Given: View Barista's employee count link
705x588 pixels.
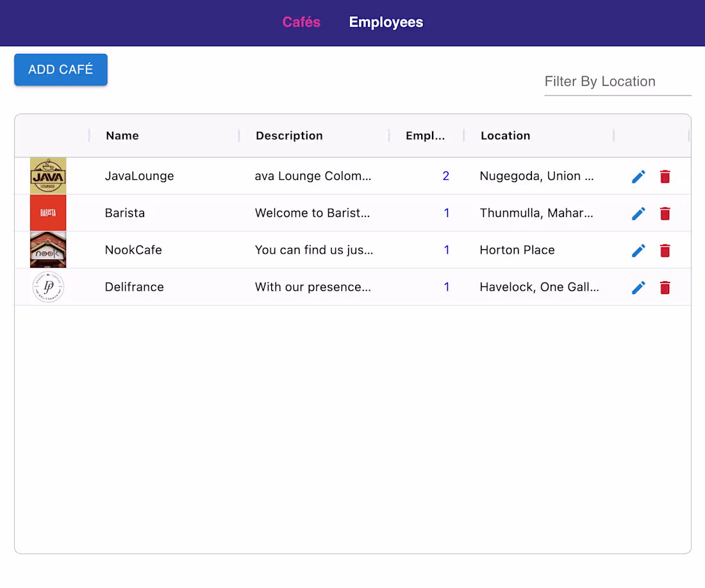Looking at the screenshot, I should pos(447,213).
